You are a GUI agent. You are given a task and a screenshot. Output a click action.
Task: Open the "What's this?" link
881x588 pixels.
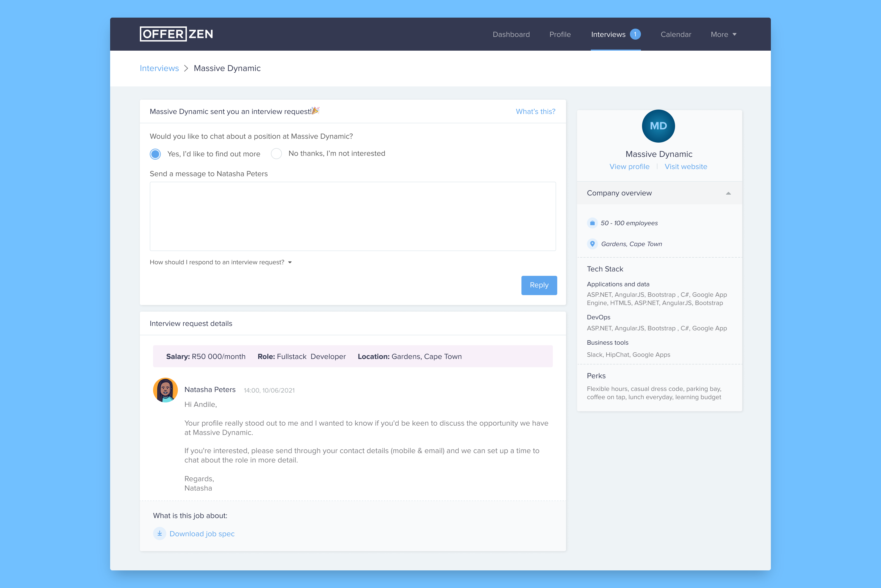pyautogui.click(x=535, y=111)
